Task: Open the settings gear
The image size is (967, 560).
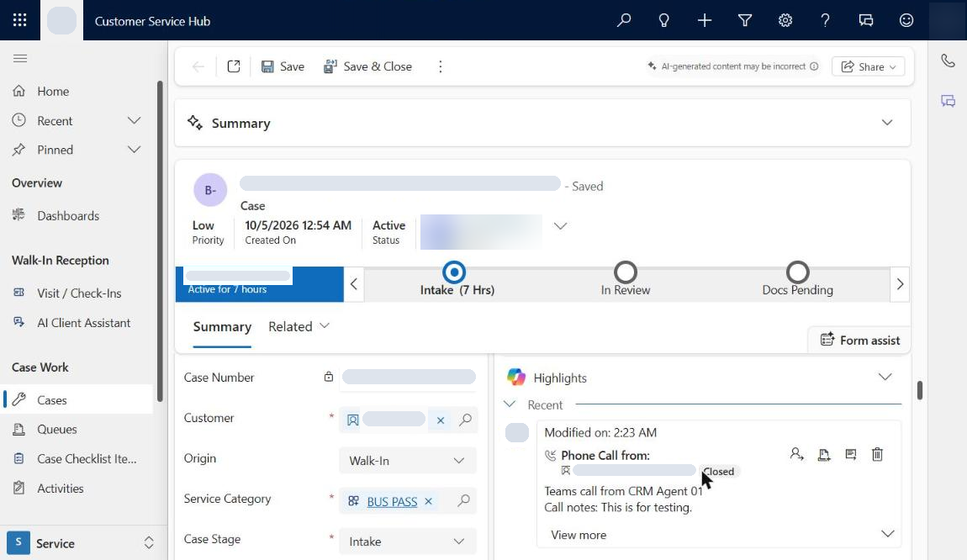Action: click(785, 20)
